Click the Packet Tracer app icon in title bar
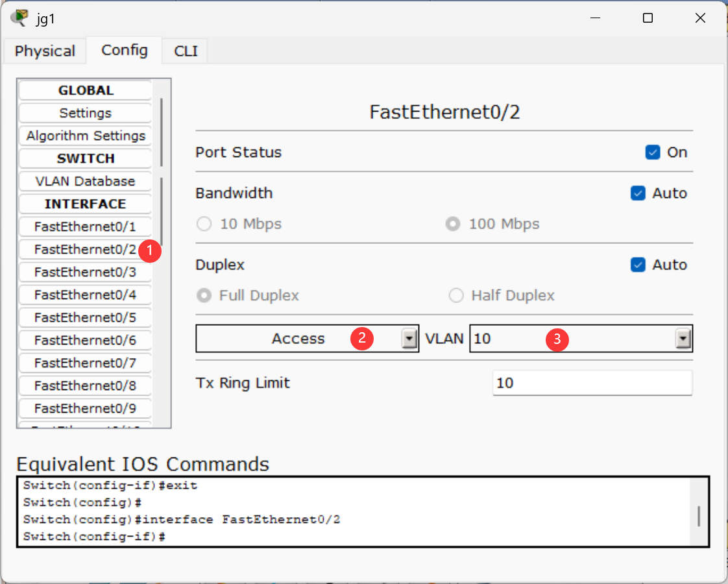728x584 pixels. click(19, 19)
